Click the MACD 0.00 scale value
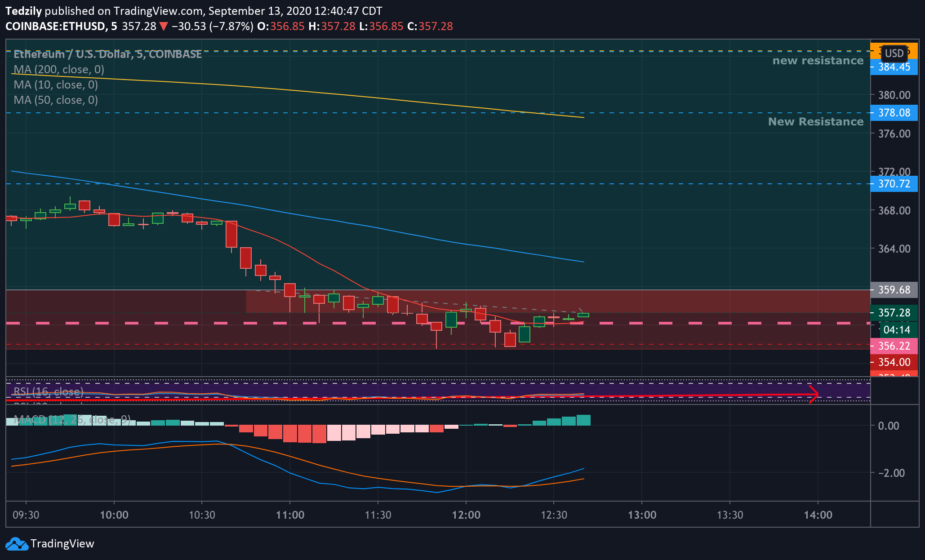 pyautogui.click(x=889, y=426)
